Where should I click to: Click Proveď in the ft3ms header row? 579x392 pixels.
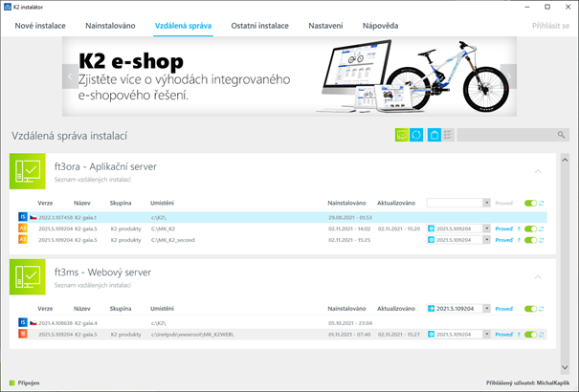(504, 309)
